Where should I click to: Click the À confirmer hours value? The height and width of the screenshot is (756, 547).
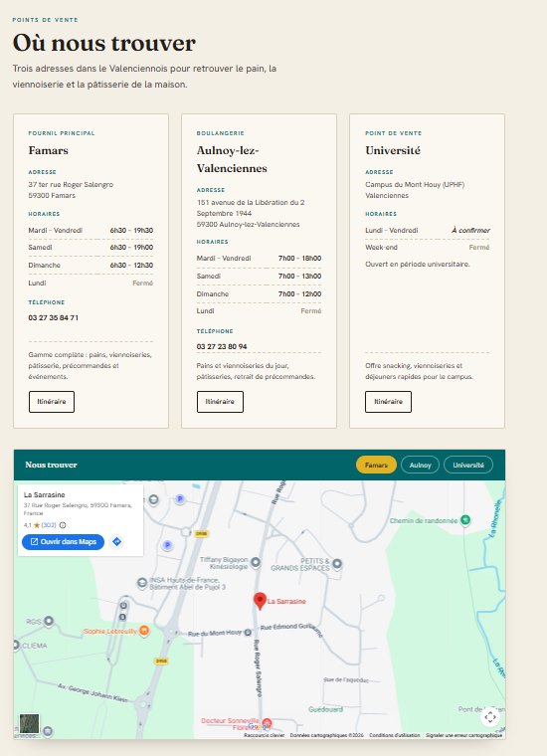(470, 231)
